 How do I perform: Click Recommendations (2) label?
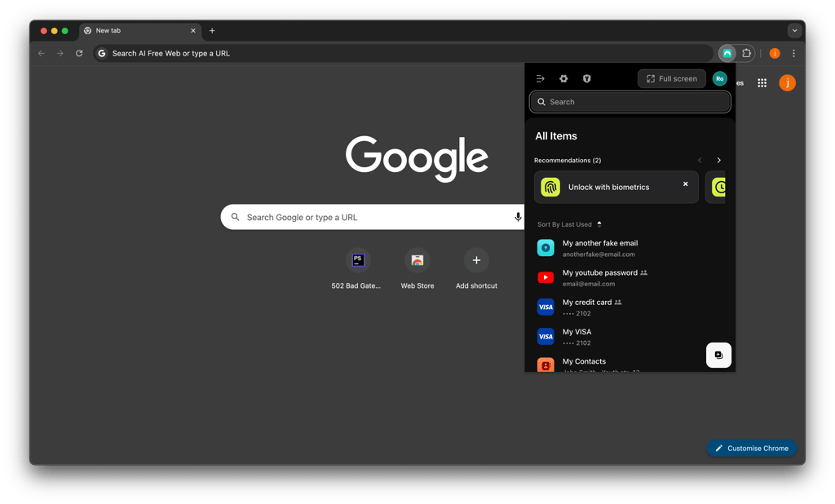568,161
